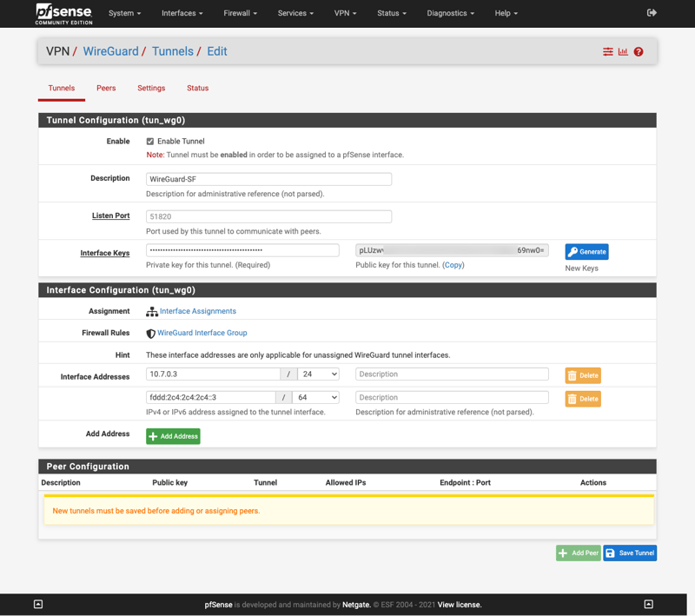
Task: Click the bar chart status icon
Action: click(x=623, y=52)
